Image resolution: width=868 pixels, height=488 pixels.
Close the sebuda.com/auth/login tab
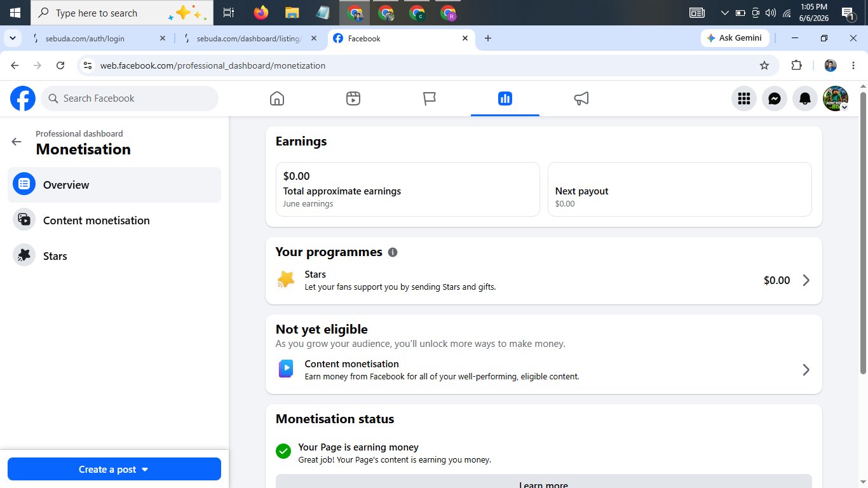tap(162, 38)
